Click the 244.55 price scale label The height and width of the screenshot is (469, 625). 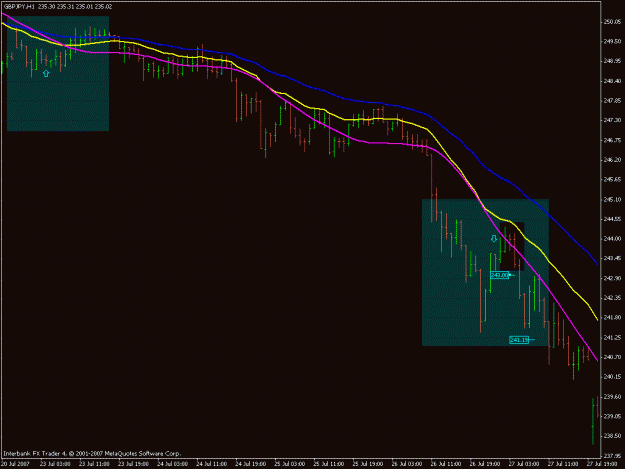tap(612, 219)
